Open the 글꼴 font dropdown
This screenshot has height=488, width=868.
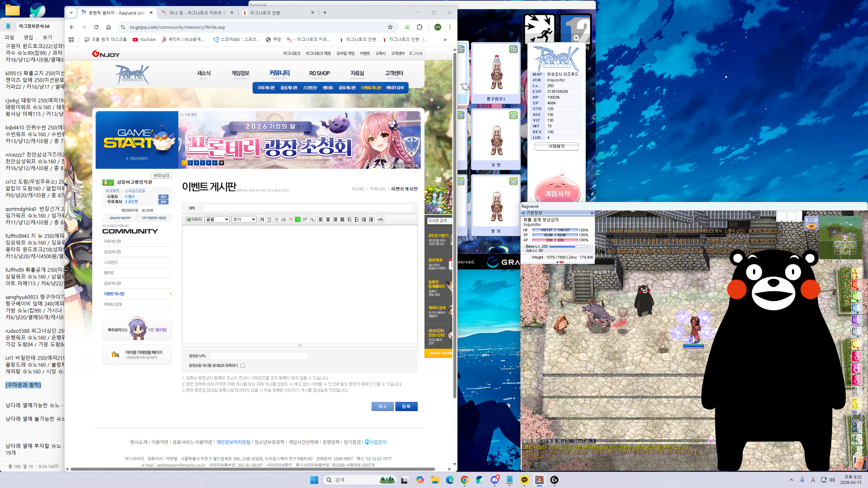pyautogui.click(x=217, y=219)
